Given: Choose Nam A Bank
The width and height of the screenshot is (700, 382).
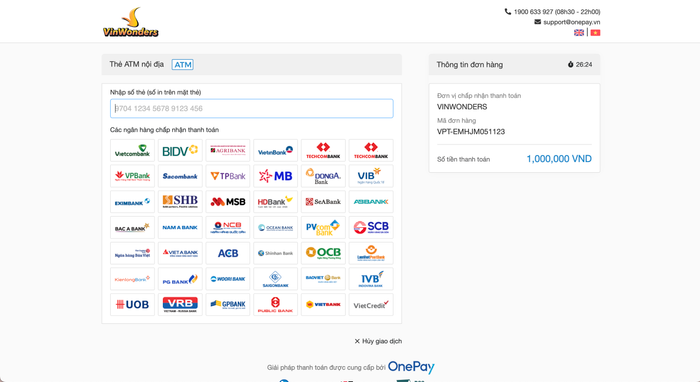Looking at the screenshot, I should [x=180, y=228].
